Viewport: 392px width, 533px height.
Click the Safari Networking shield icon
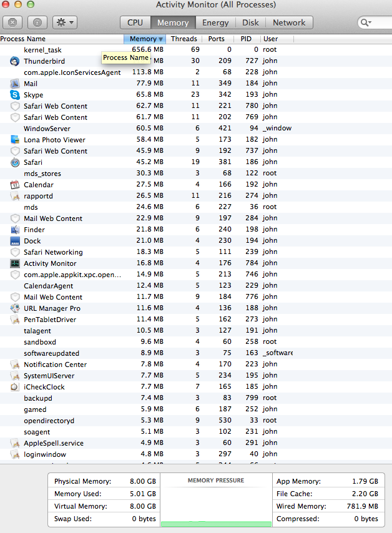click(x=14, y=252)
